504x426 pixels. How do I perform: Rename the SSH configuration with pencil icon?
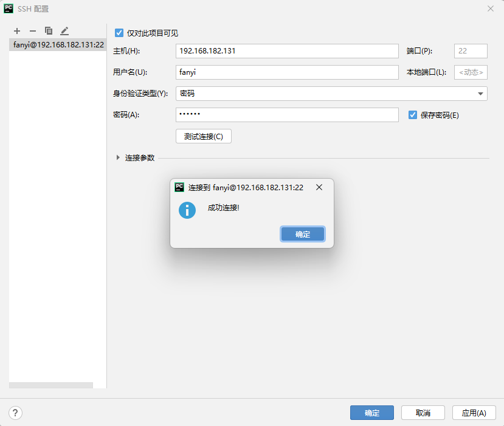click(64, 31)
